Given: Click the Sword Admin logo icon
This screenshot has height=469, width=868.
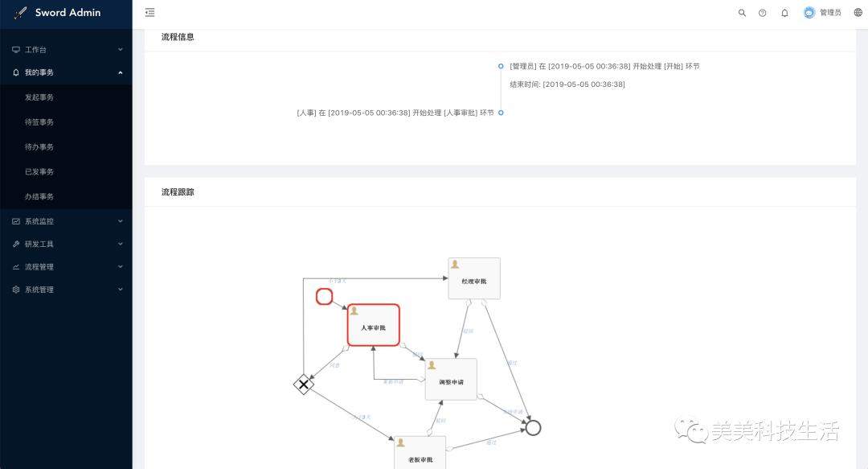Looking at the screenshot, I should [21, 13].
